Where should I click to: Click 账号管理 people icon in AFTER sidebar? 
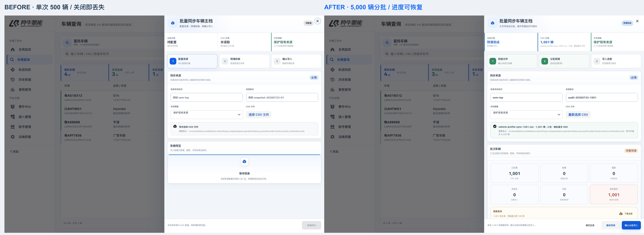[332, 127]
